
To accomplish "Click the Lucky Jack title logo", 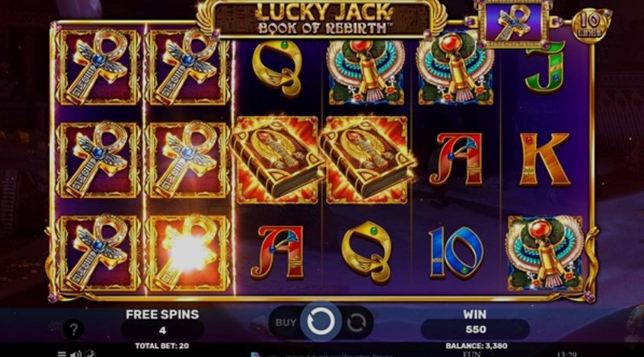I will coord(323,18).
